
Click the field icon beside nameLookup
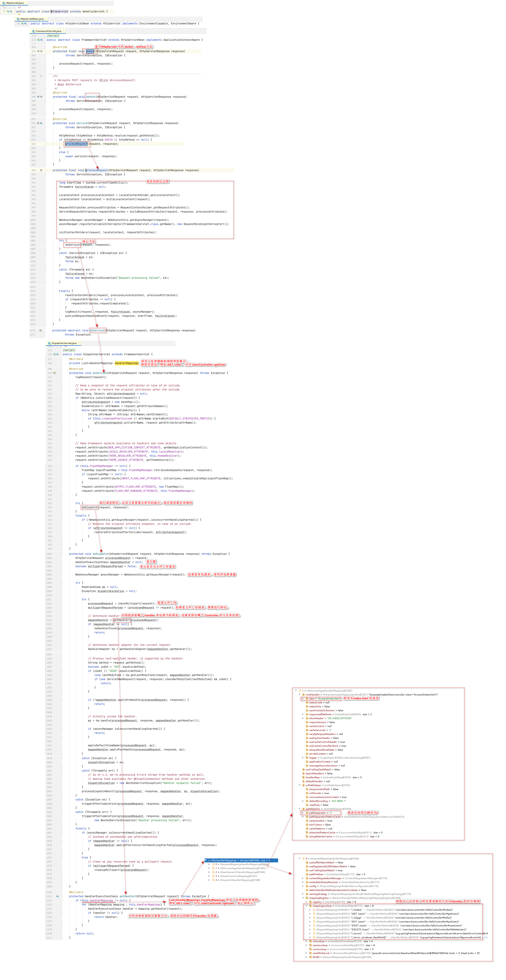310,945
